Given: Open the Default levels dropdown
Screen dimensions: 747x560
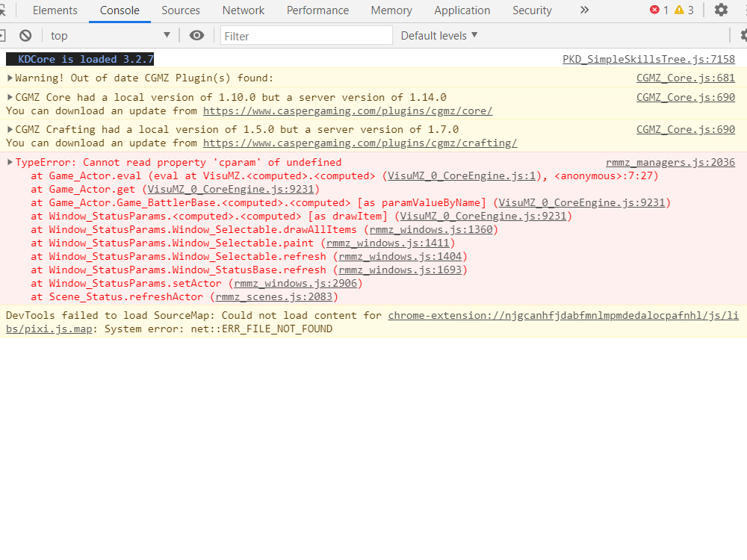Looking at the screenshot, I should click(x=438, y=36).
